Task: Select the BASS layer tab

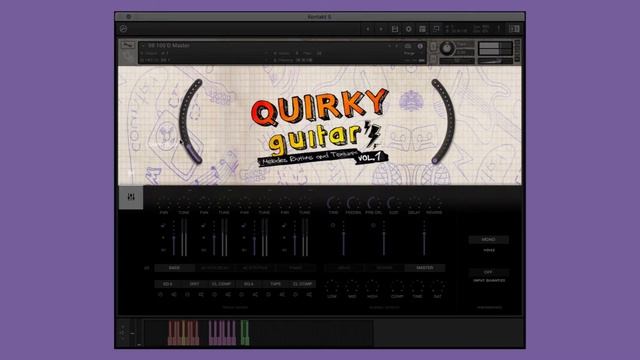Action: [174, 268]
